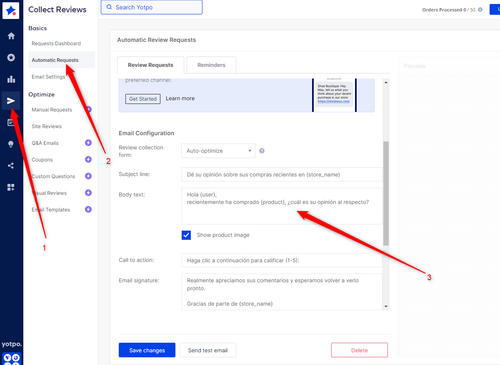Screen dimensions: 500x365
Task: Open the Review collection form dropdown
Action: pos(218,151)
